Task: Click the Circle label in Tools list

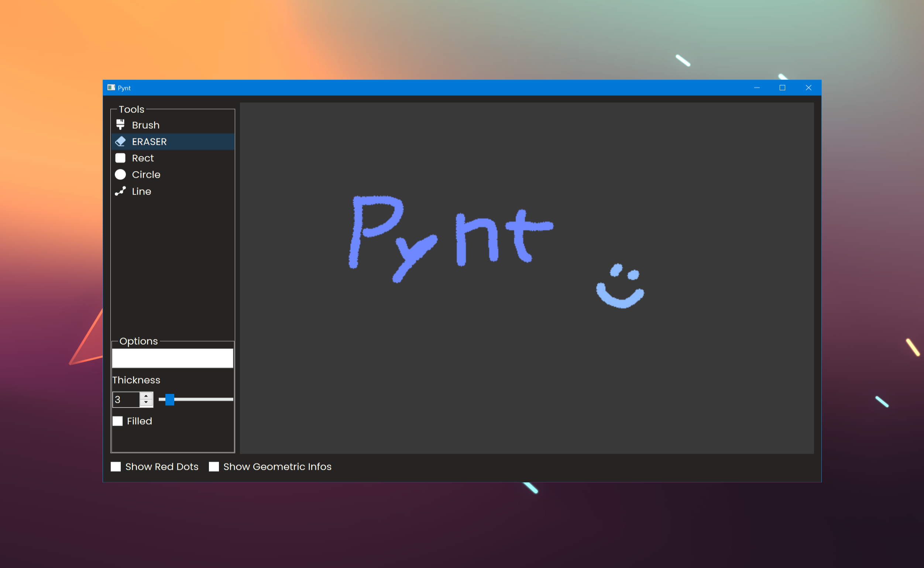Action: [x=146, y=175]
